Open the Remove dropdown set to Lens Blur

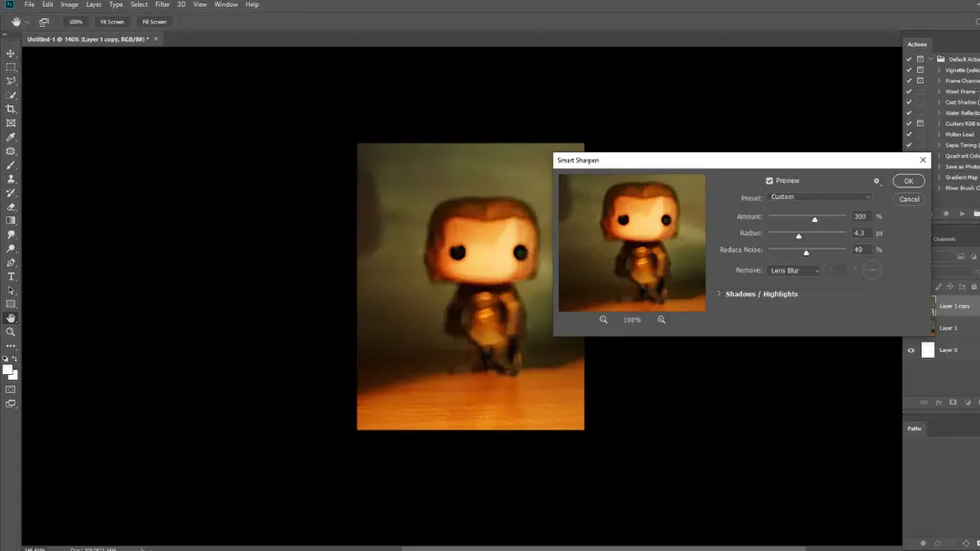pyautogui.click(x=793, y=271)
